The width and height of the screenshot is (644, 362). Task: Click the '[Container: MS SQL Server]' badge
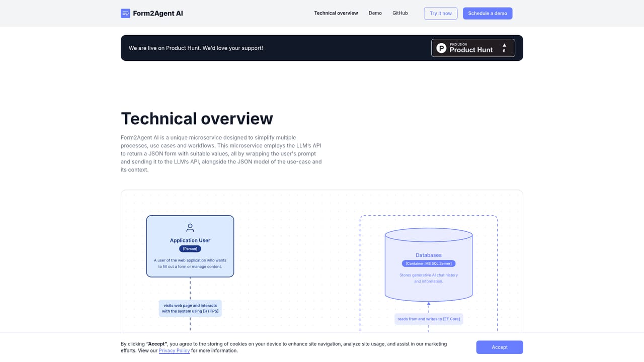pyautogui.click(x=429, y=263)
